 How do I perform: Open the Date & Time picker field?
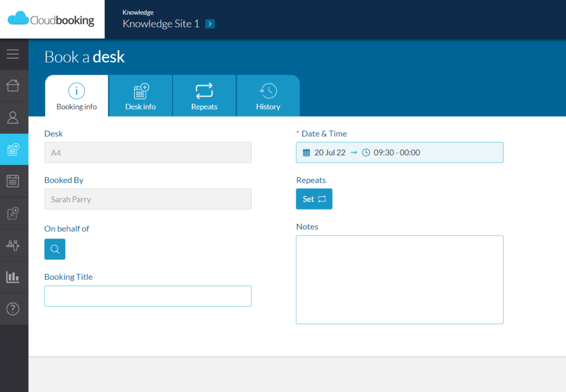[400, 153]
